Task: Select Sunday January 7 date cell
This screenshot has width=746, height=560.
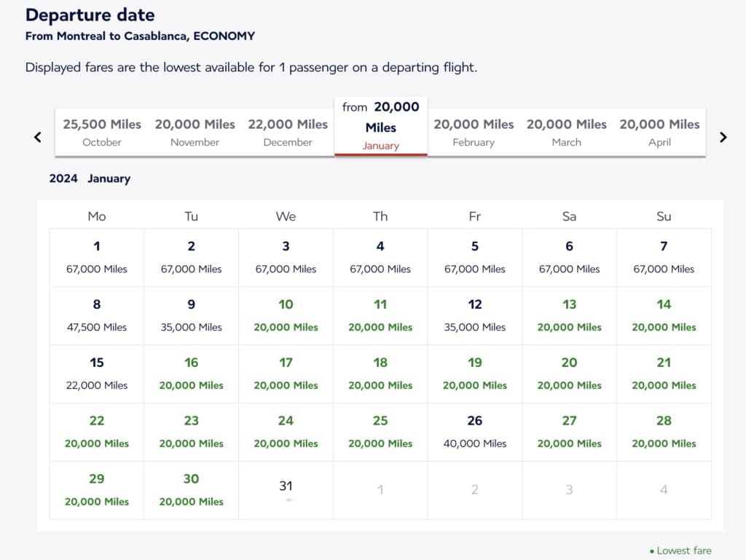Action: tap(664, 257)
